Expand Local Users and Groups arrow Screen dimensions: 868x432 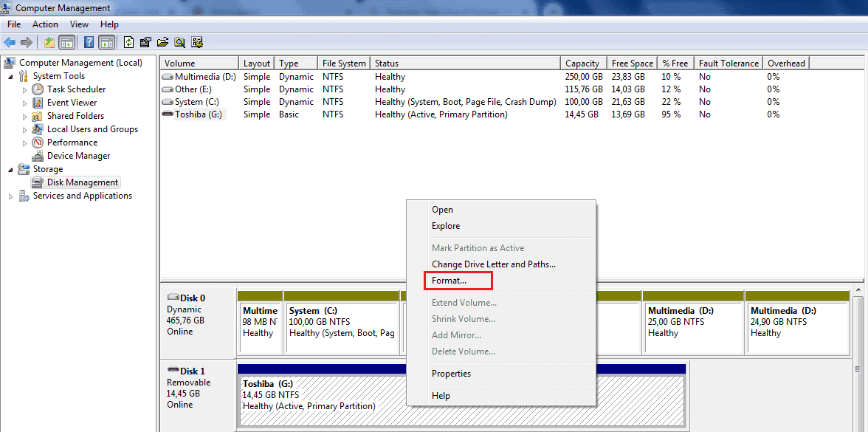[24, 130]
